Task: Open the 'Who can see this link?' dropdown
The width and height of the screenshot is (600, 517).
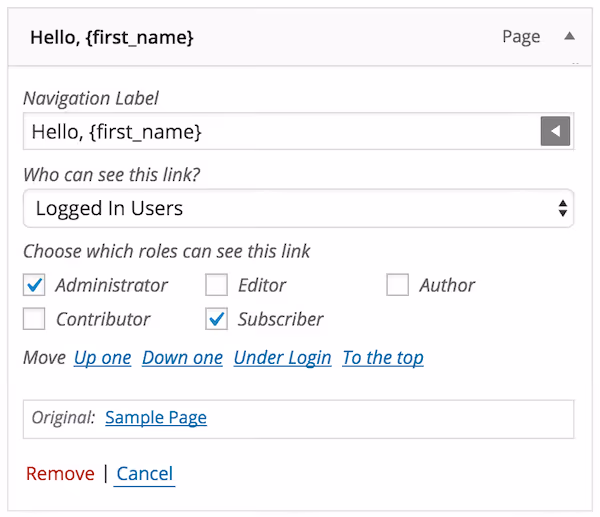Action: click(298, 208)
